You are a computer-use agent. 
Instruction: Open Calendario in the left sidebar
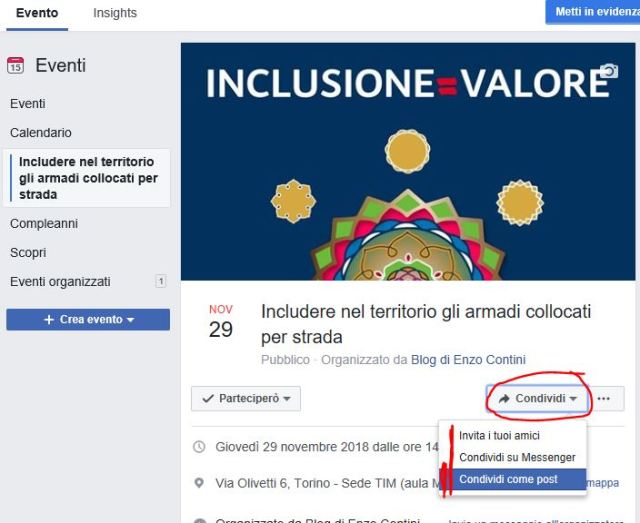point(41,133)
